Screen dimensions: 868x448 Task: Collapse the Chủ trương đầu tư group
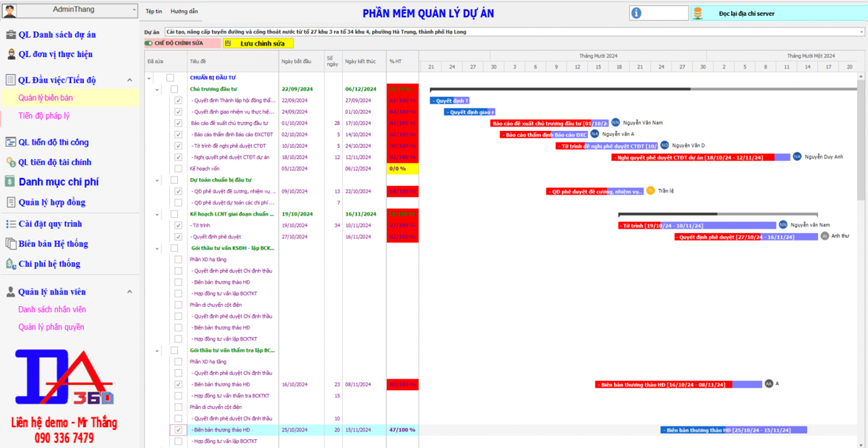[157, 89]
